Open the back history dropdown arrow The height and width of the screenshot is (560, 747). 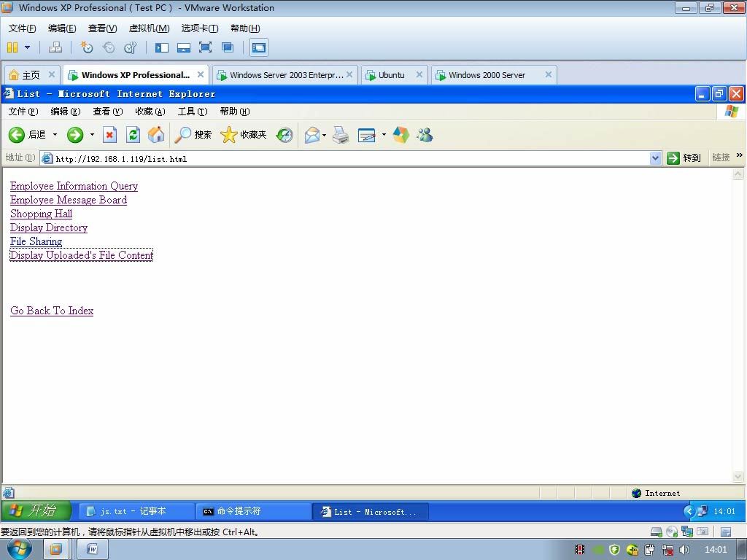(x=55, y=135)
